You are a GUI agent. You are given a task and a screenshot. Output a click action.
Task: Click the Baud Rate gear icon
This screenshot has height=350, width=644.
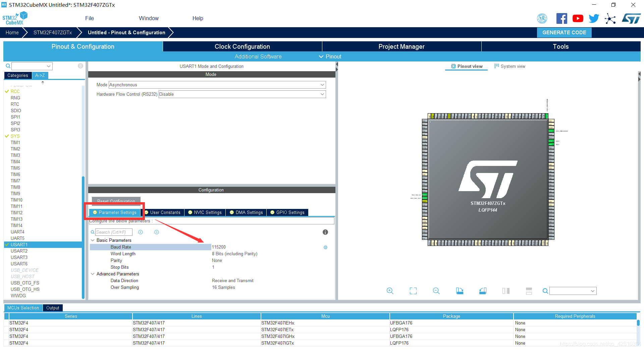pyautogui.click(x=325, y=247)
